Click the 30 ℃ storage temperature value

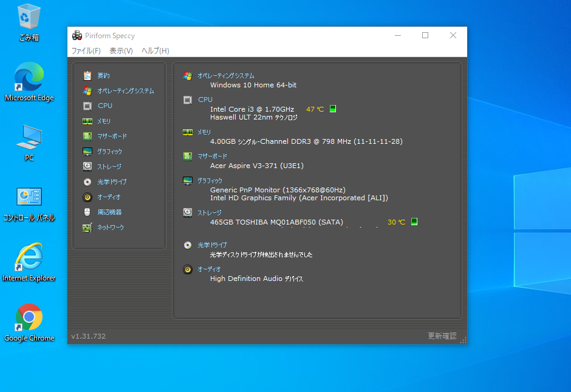396,222
